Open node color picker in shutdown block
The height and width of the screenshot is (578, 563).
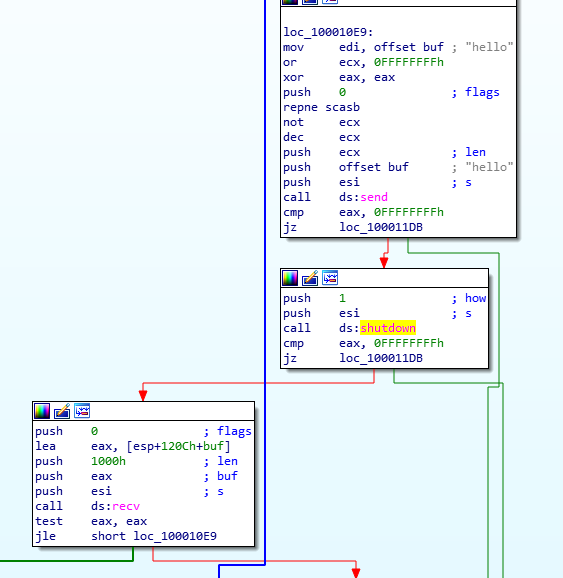point(290,278)
